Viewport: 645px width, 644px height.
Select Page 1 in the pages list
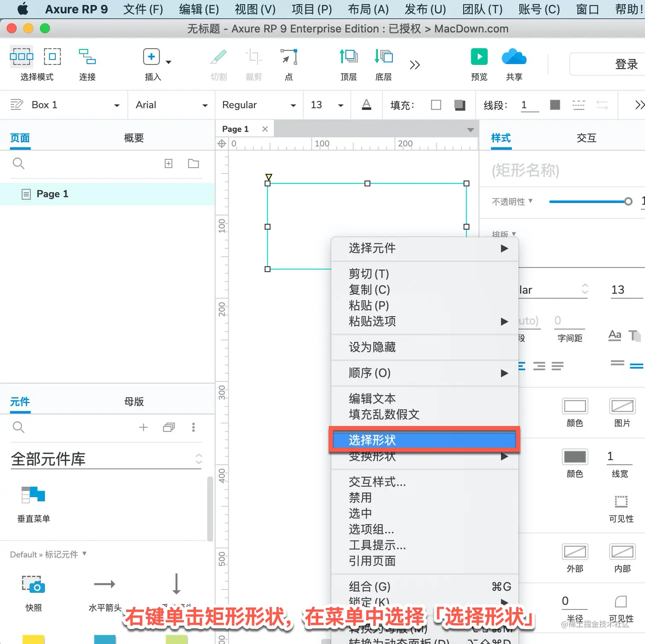click(x=107, y=194)
